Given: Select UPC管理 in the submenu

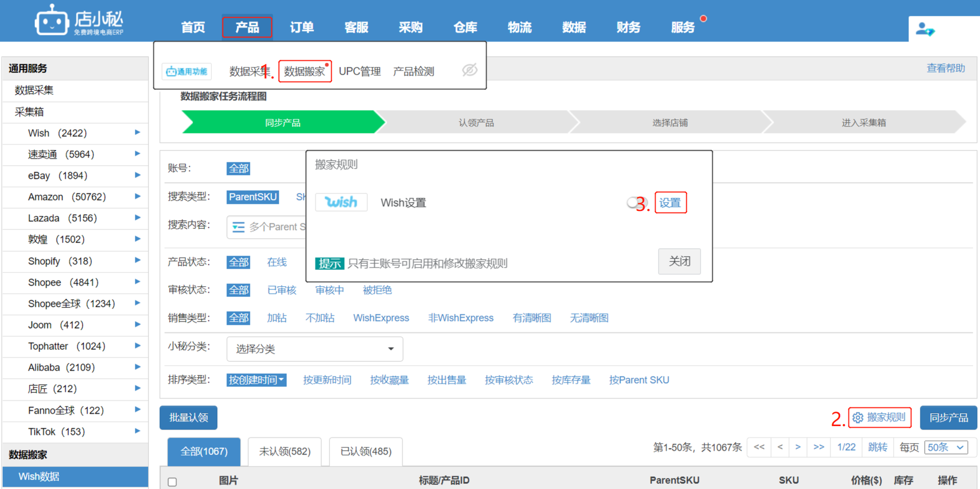Looking at the screenshot, I should (360, 71).
